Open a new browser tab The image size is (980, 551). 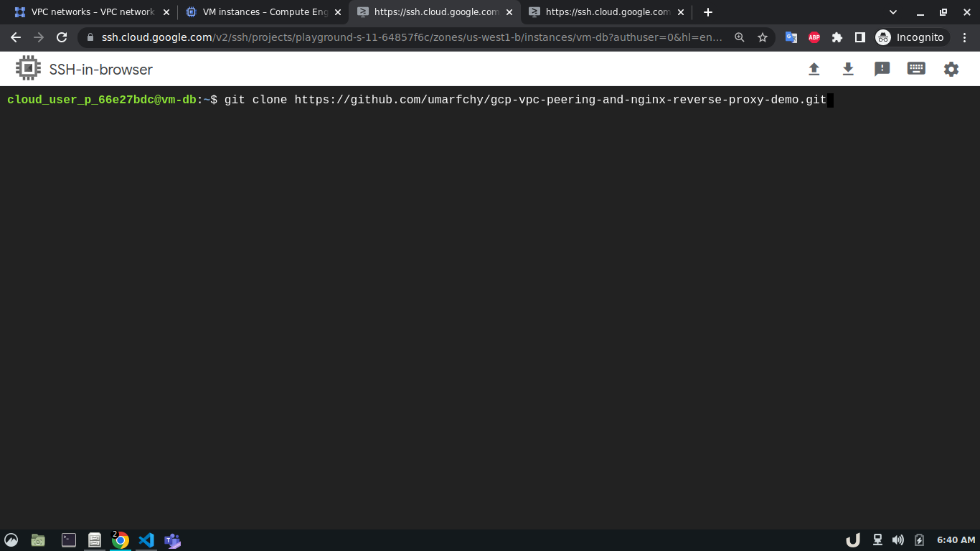(708, 12)
